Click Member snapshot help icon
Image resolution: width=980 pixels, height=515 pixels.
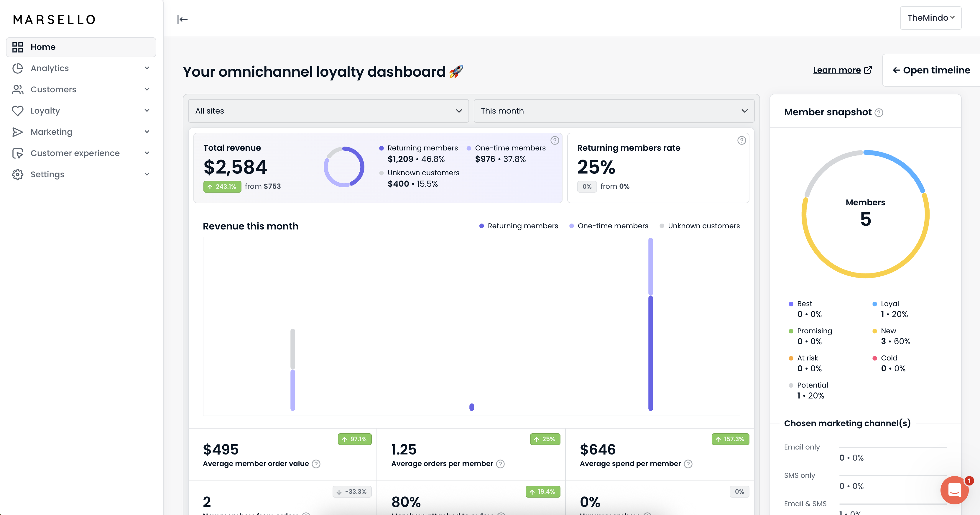click(x=879, y=113)
